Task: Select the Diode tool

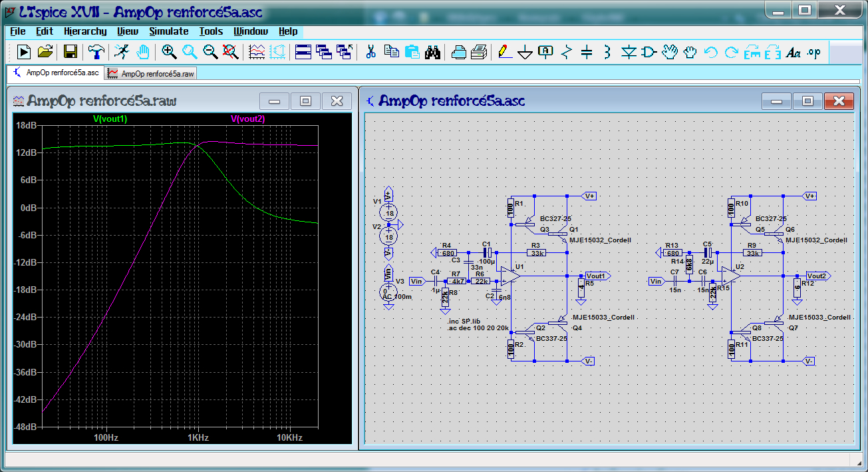Action: pyautogui.click(x=629, y=52)
